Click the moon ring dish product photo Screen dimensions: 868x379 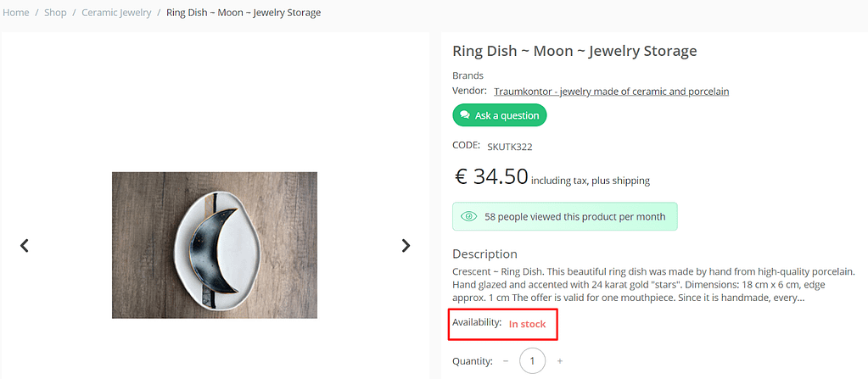215,245
